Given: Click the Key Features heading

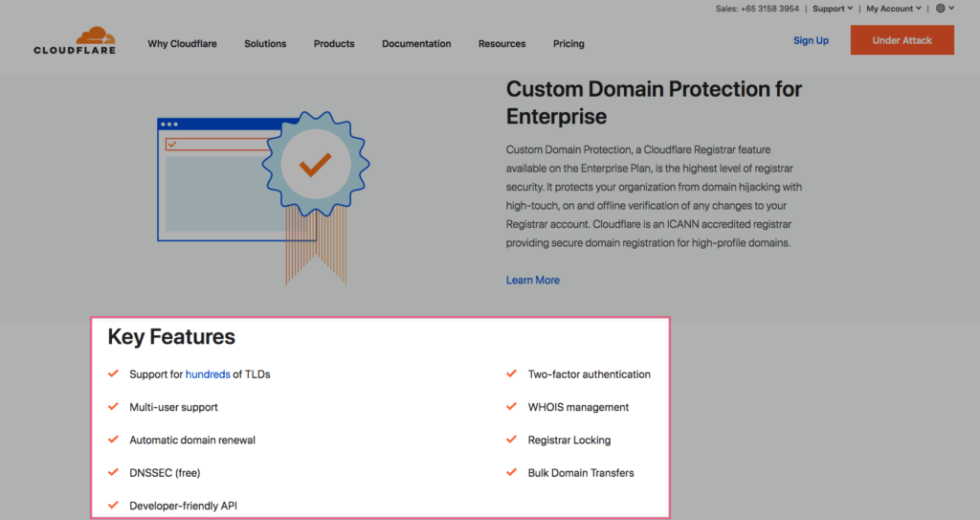Looking at the screenshot, I should [171, 337].
